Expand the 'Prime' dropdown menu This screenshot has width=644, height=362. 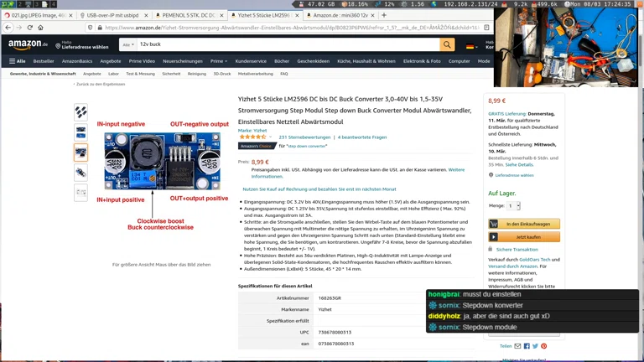219,61
